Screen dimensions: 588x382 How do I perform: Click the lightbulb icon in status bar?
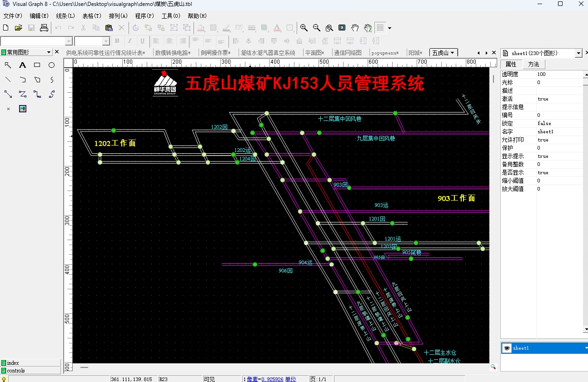pyautogui.click(x=4, y=379)
